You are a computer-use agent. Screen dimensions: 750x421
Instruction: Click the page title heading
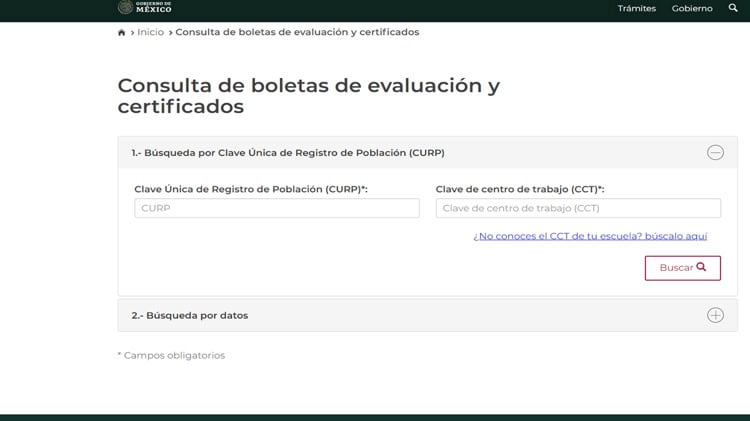[x=309, y=96]
